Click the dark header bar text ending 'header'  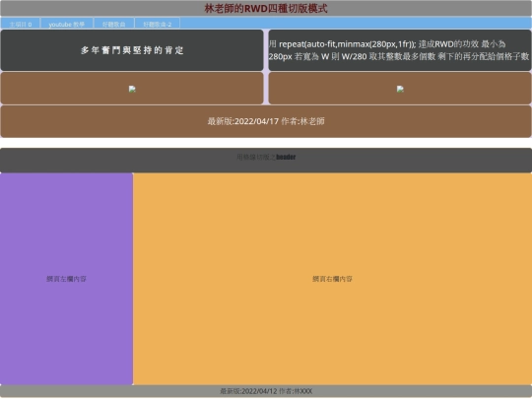[x=266, y=157]
